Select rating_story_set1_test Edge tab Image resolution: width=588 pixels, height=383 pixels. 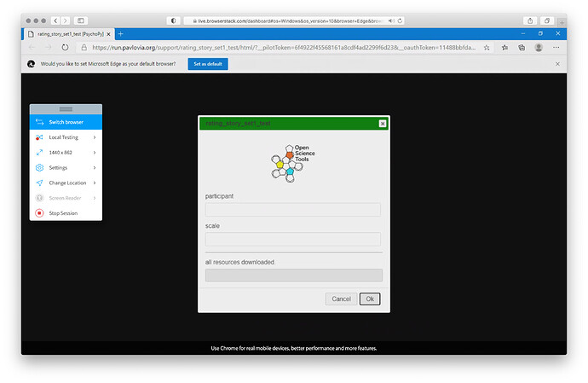tap(70, 34)
